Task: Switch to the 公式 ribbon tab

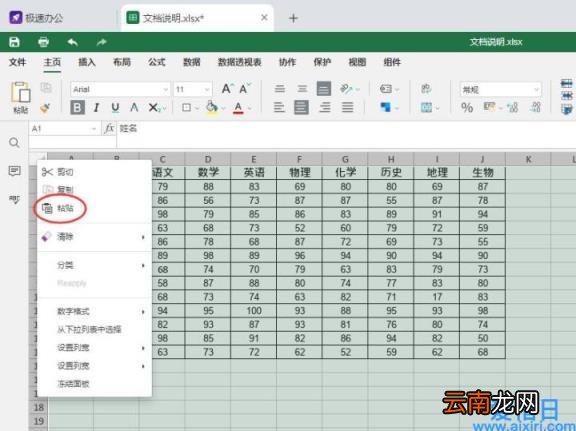Action: (157, 62)
